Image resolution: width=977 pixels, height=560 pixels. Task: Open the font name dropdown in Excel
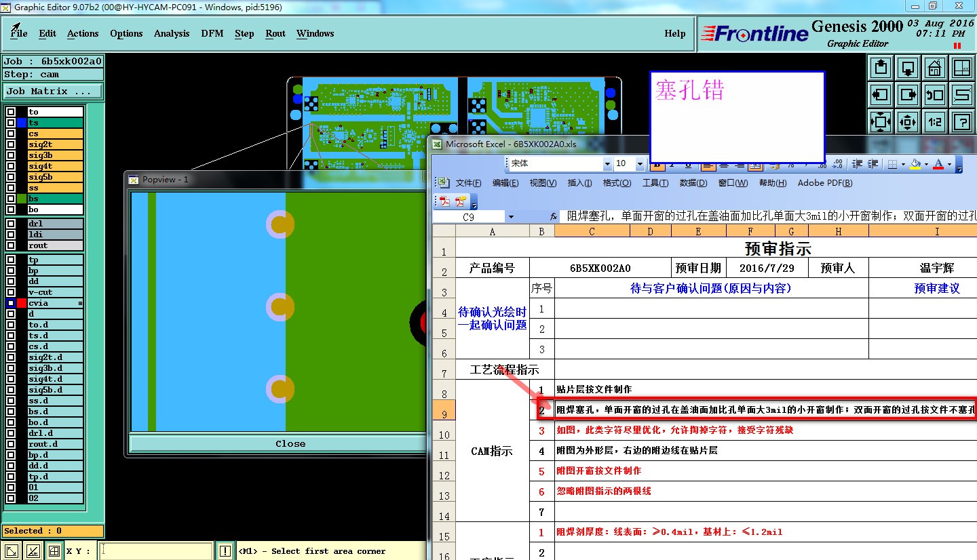(607, 164)
